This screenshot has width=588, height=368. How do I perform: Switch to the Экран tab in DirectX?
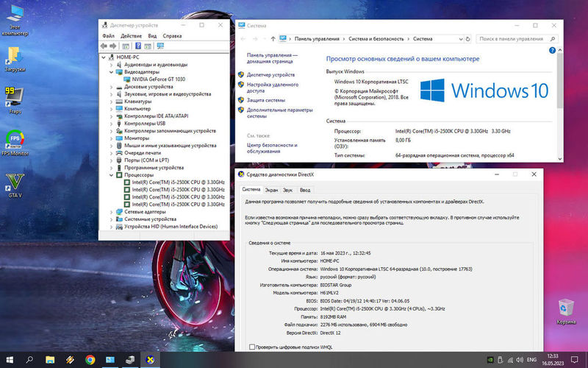[271, 190]
